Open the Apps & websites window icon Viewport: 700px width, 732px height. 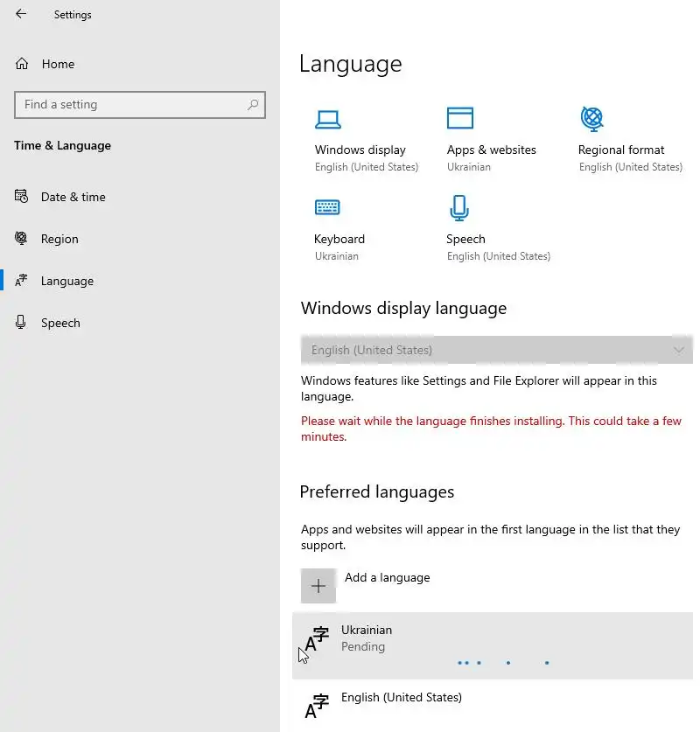(460, 118)
